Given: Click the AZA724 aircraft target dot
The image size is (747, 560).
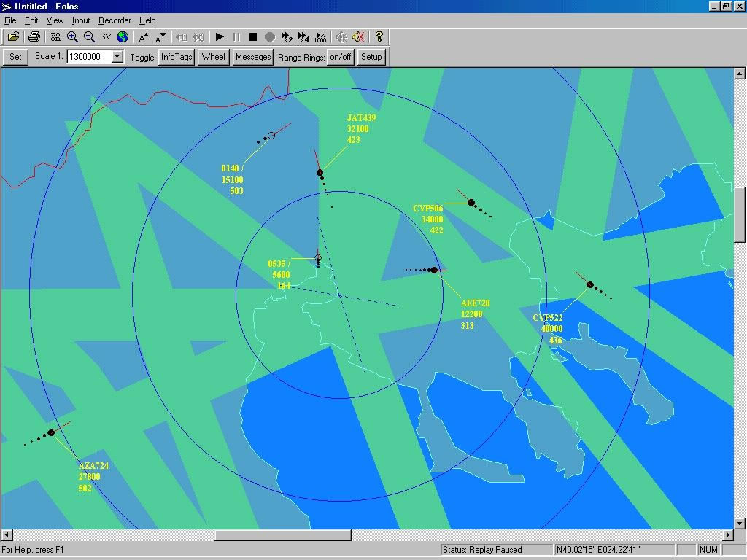Looking at the screenshot, I should [x=51, y=432].
